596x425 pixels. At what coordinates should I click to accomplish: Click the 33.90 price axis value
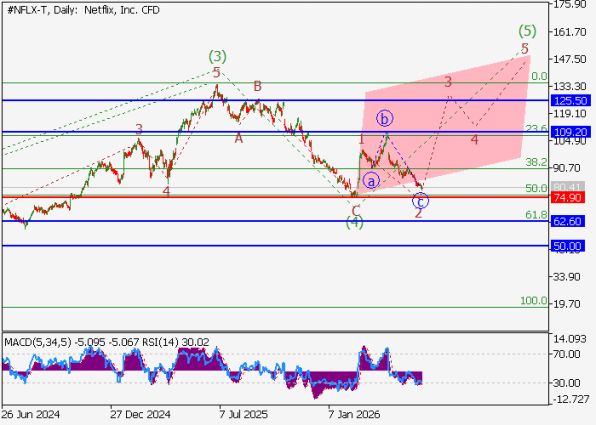tap(566, 277)
